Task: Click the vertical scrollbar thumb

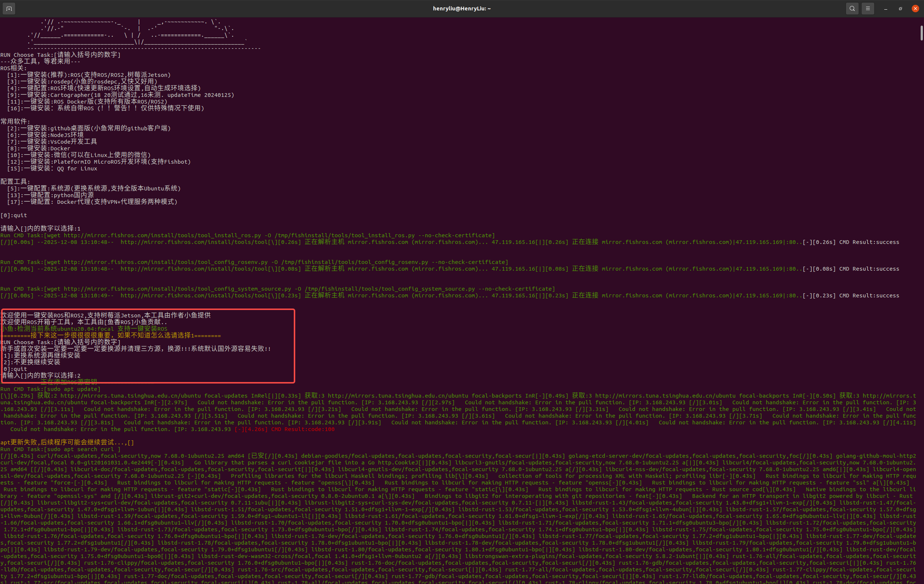Action: [x=921, y=33]
